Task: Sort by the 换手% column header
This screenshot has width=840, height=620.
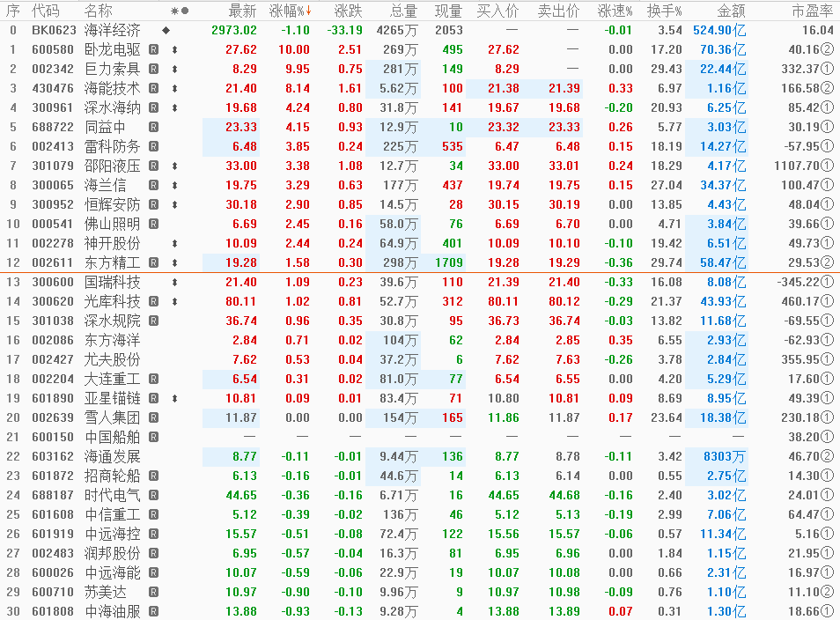Action: (664, 11)
